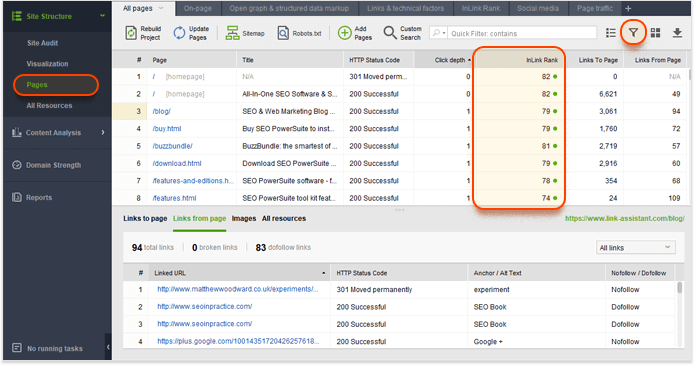Switch to the Social media tab
The height and width of the screenshot is (365, 694).
[x=538, y=8]
